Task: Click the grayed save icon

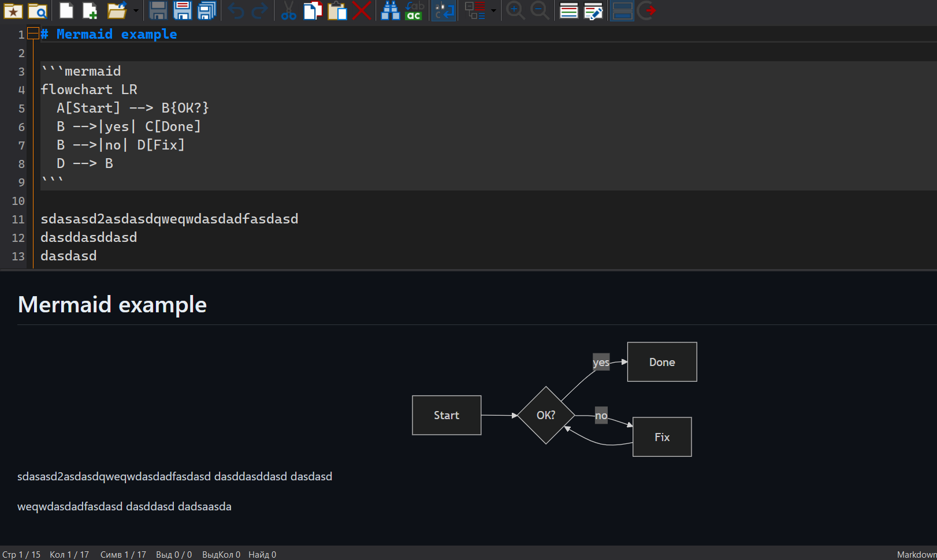Action: 158,11
